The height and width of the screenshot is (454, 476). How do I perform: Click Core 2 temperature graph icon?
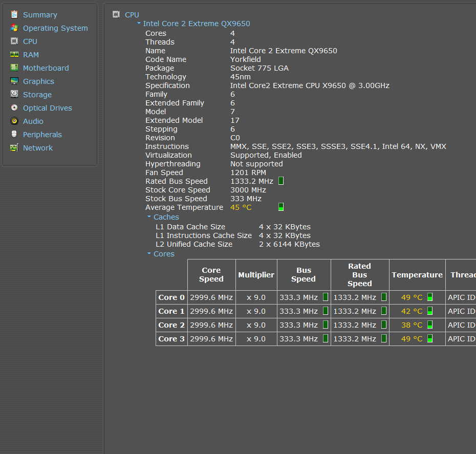click(x=430, y=325)
